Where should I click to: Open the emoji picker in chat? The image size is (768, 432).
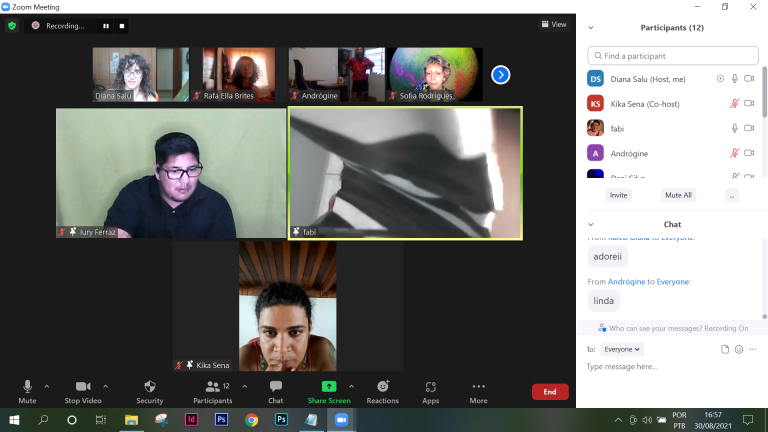739,349
